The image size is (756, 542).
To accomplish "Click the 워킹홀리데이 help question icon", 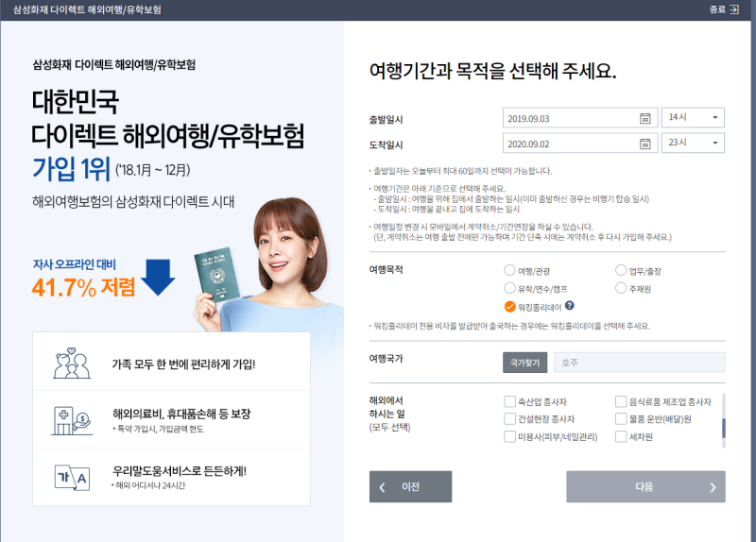I will [x=570, y=305].
